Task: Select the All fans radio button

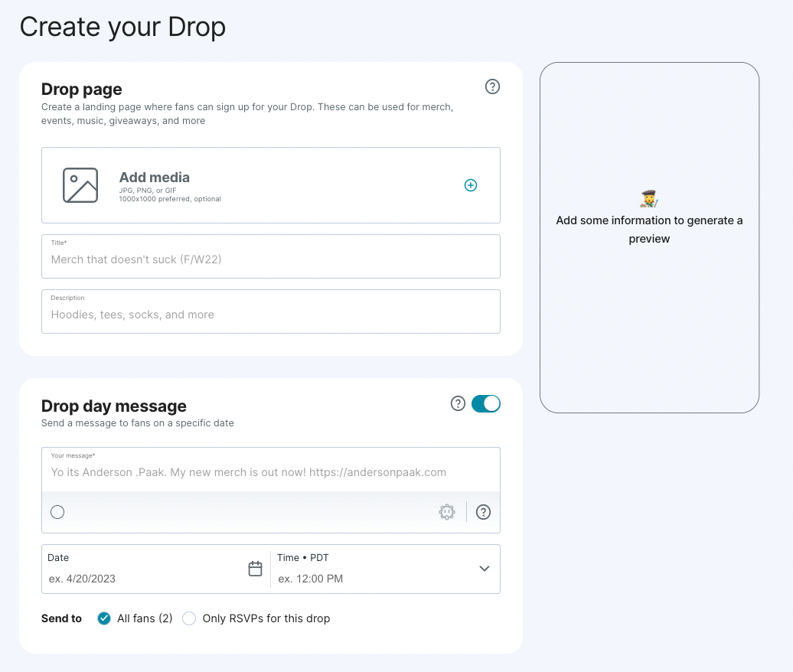Action: tap(103, 618)
